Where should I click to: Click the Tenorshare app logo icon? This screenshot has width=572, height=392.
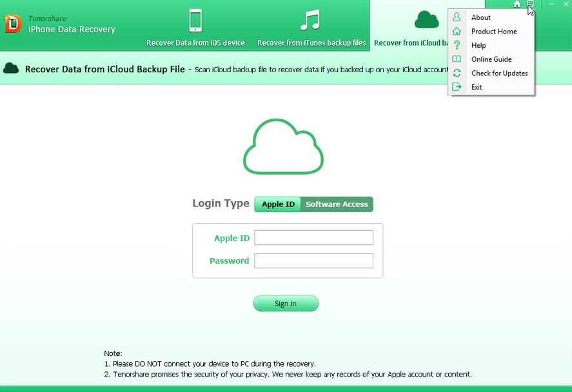coord(12,24)
